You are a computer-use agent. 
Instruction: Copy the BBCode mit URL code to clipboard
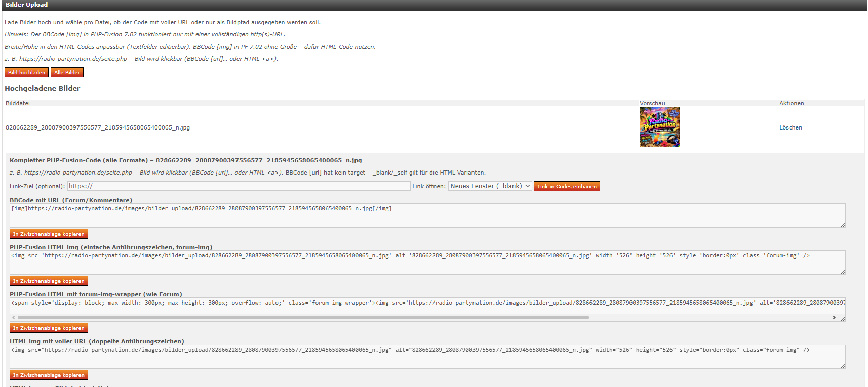[x=49, y=234]
